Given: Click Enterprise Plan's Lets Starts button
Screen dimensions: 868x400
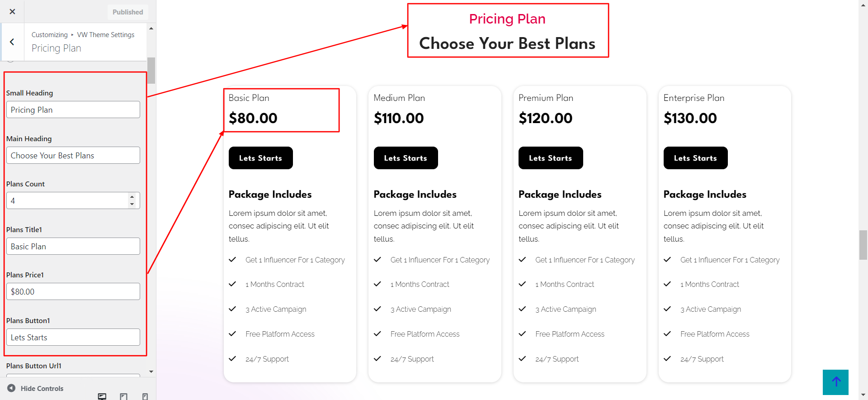Looking at the screenshot, I should [695, 158].
